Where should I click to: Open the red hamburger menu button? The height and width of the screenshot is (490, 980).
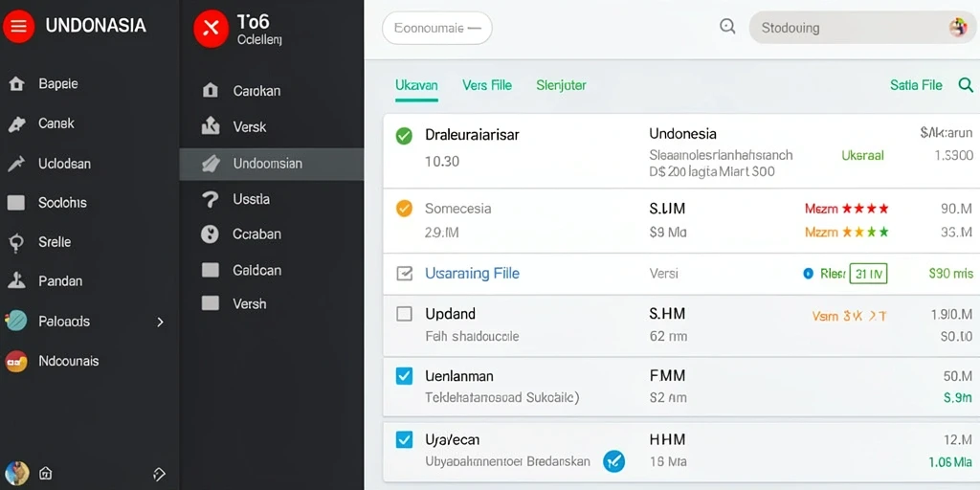coord(19,26)
